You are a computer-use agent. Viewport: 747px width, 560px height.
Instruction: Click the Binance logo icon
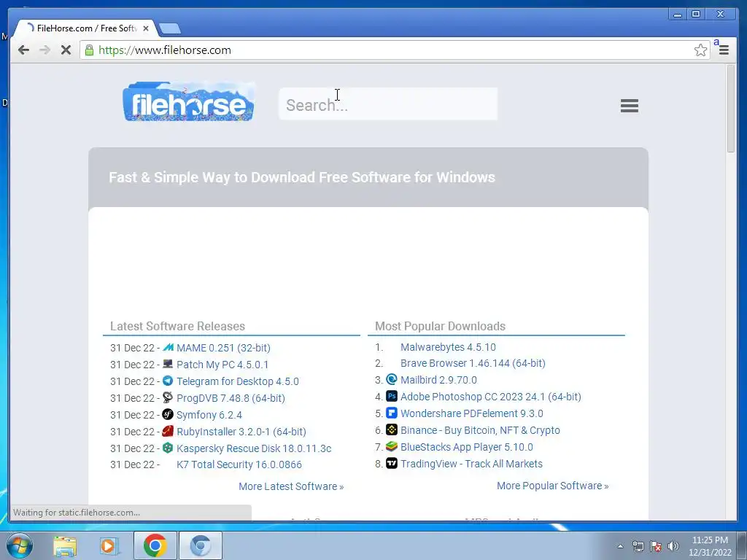(x=392, y=429)
